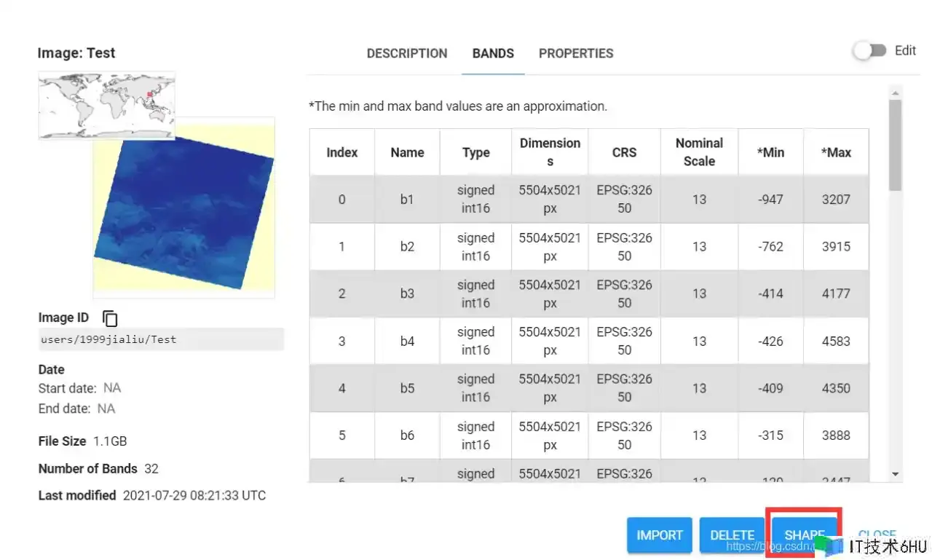932x560 pixels.
Task: Click the bands table scrollbar thumb
Action: click(x=895, y=146)
